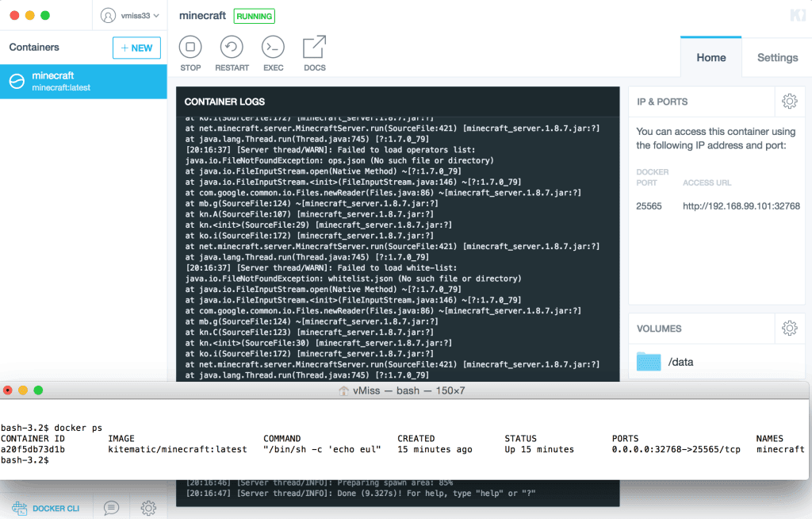Click 'Up 15 minutes' status in terminal
The height and width of the screenshot is (519, 812).
[539, 449]
